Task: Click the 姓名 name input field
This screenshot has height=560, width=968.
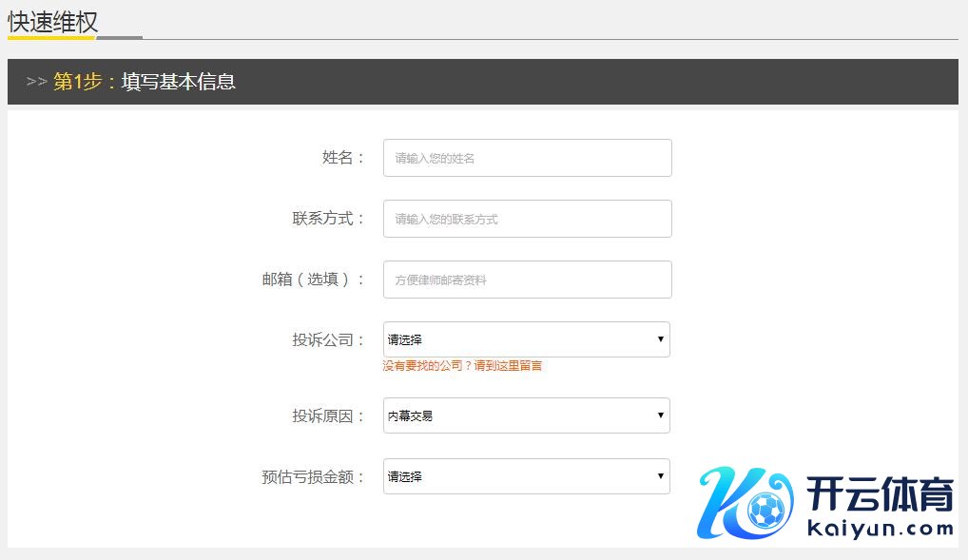Action: (527, 158)
